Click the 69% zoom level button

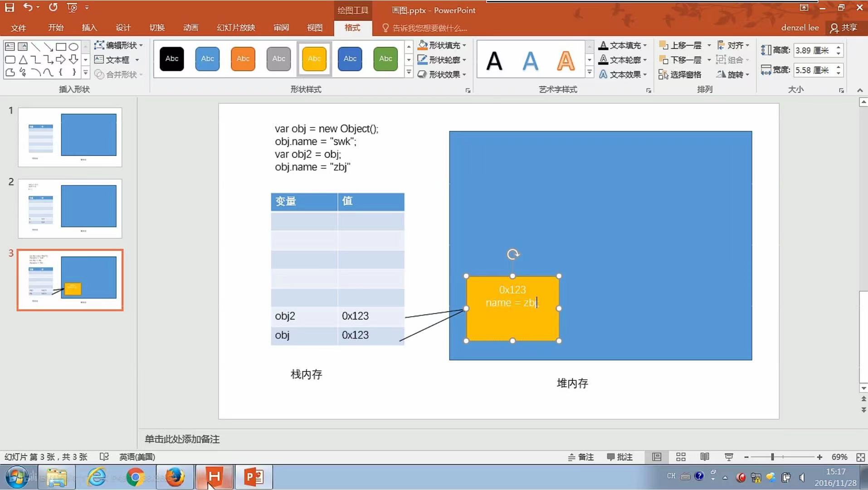click(839, 457)
